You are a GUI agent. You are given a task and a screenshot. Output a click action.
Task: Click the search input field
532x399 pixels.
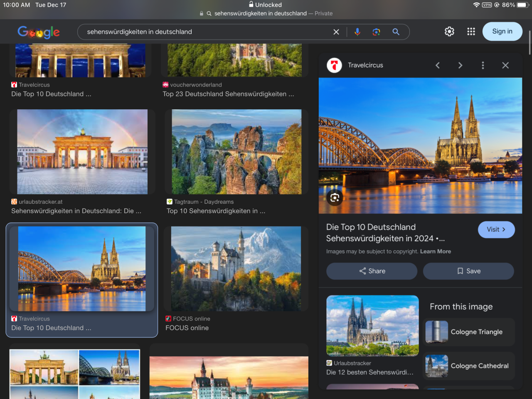tap(204, 32)
